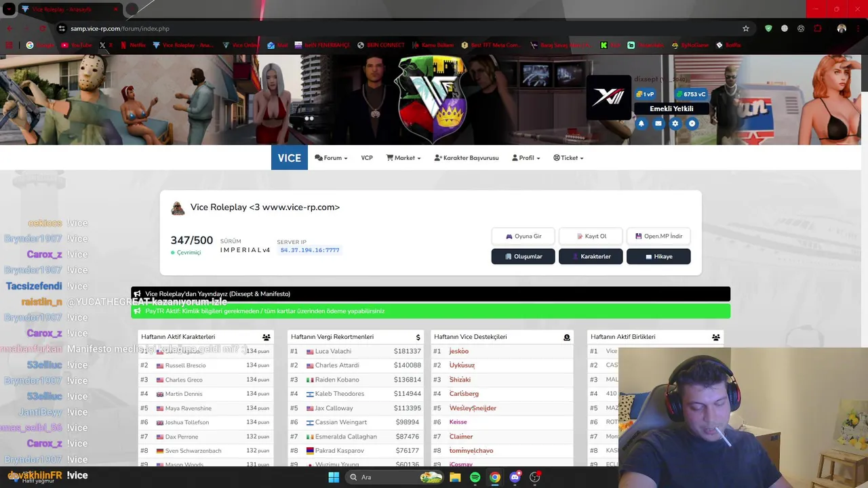The image size is (868, 488).
Task: Open the Windows Start menu
Action: click(x=334, y=477)
